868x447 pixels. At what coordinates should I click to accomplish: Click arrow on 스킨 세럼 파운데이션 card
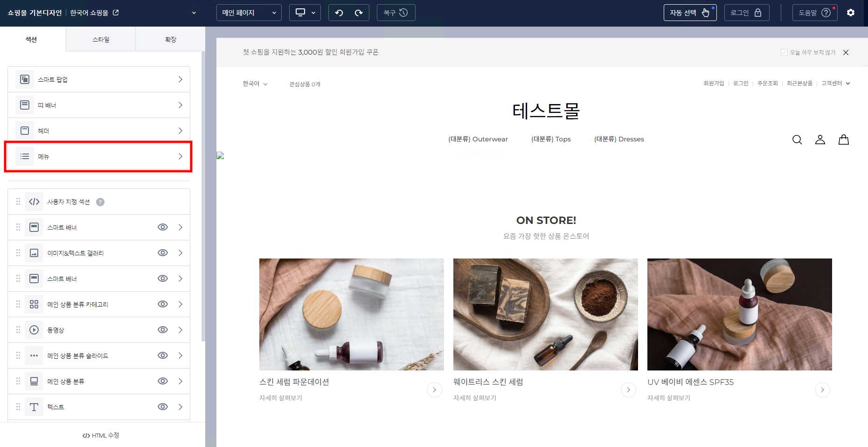[x=434, y=390]
